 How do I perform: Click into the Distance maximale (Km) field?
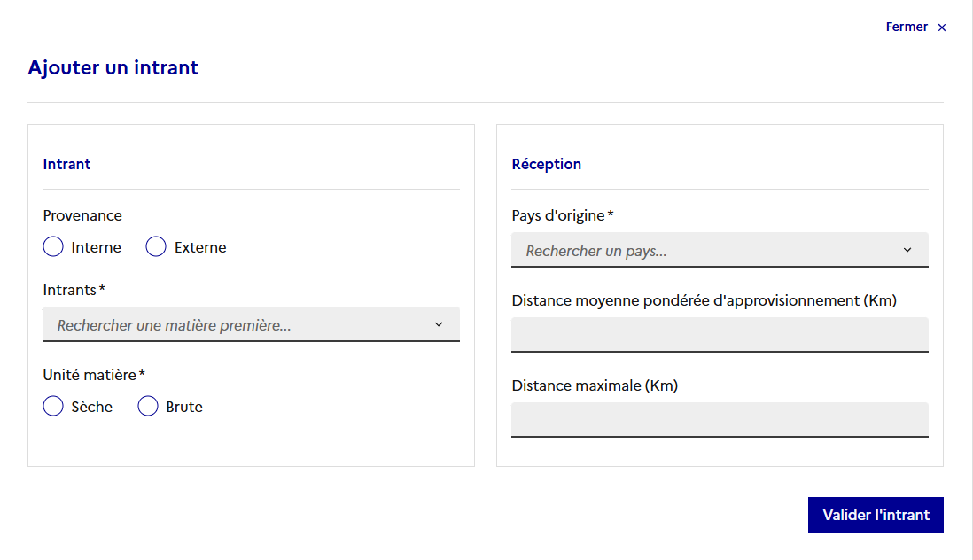720,420
